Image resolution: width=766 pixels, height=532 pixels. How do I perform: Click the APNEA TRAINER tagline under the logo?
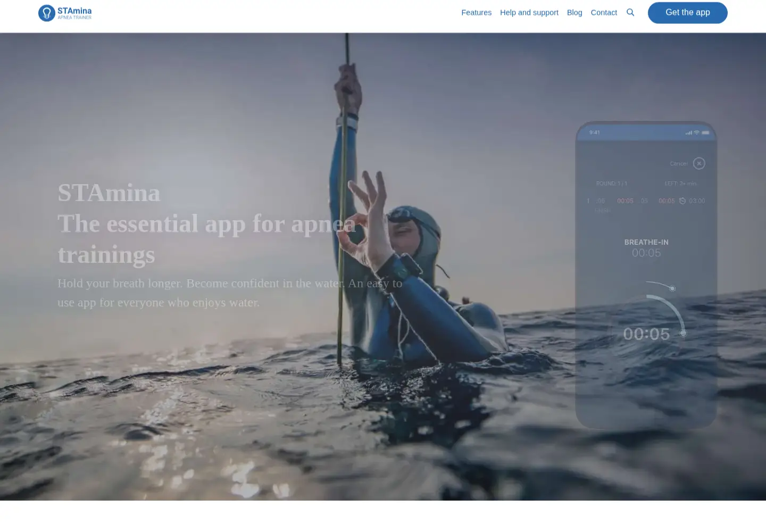(x=74, y=18)
